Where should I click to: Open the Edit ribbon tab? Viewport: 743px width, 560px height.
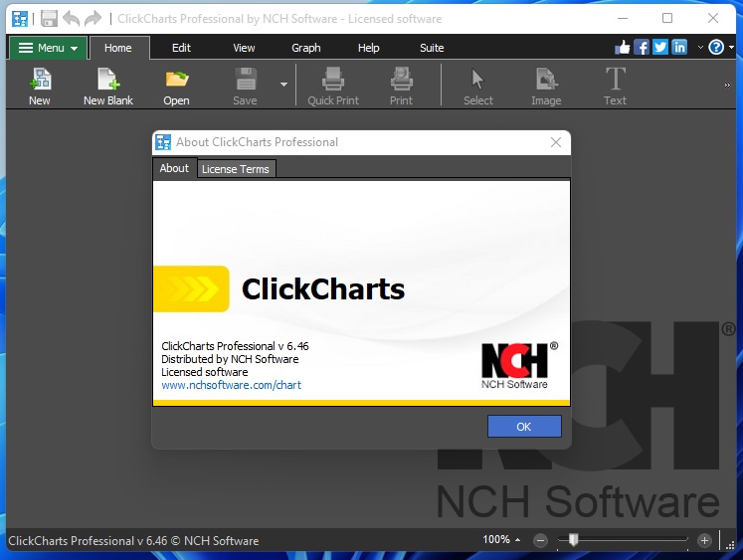tap(181, 48)
